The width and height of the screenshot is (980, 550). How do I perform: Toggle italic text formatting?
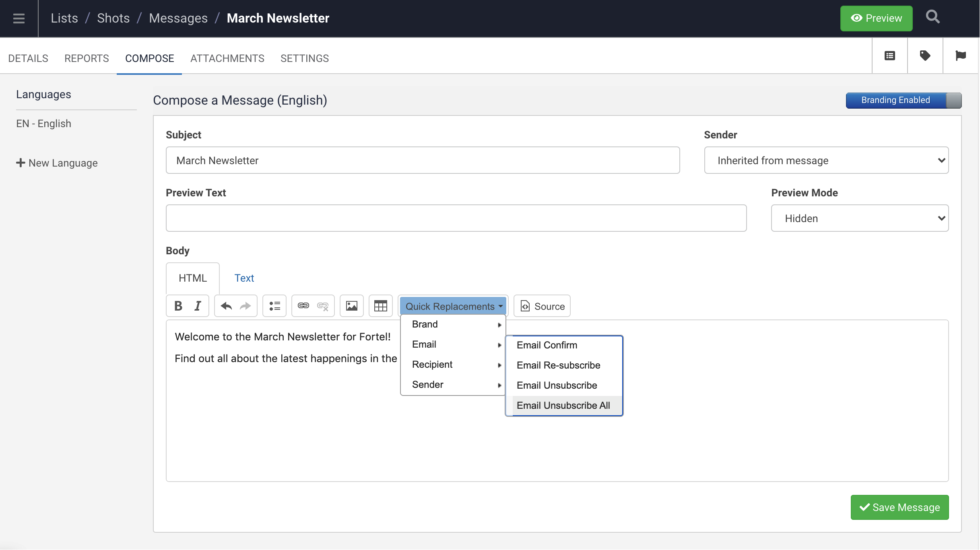(x=198, y=306)
